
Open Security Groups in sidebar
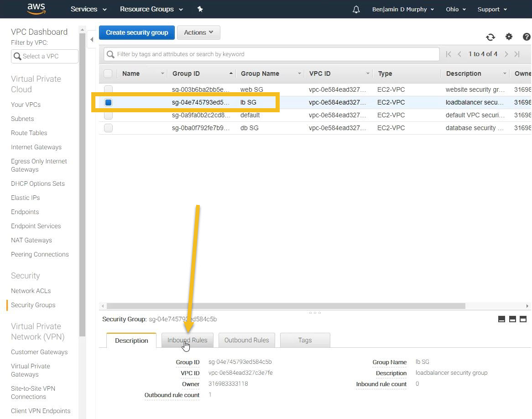[33, 305]
